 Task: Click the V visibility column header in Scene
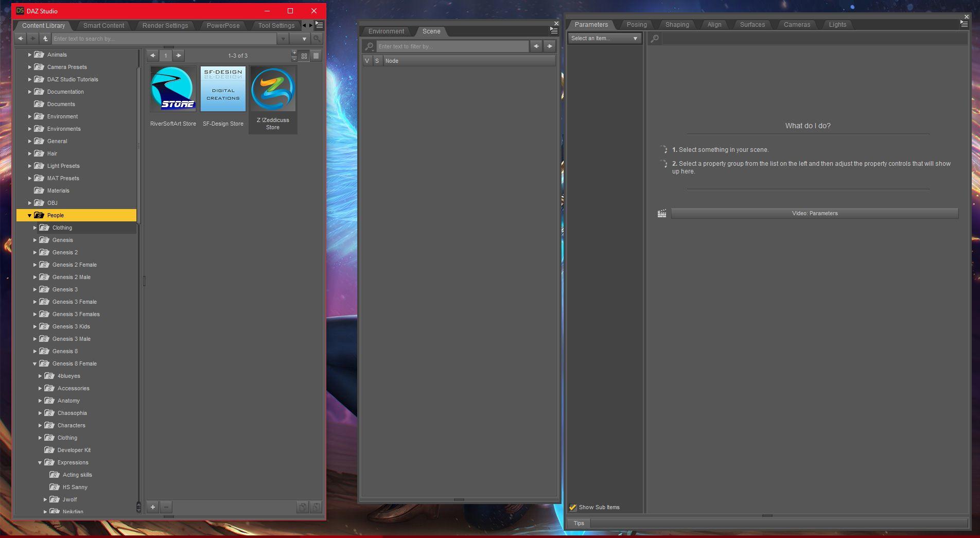[367, 61]
